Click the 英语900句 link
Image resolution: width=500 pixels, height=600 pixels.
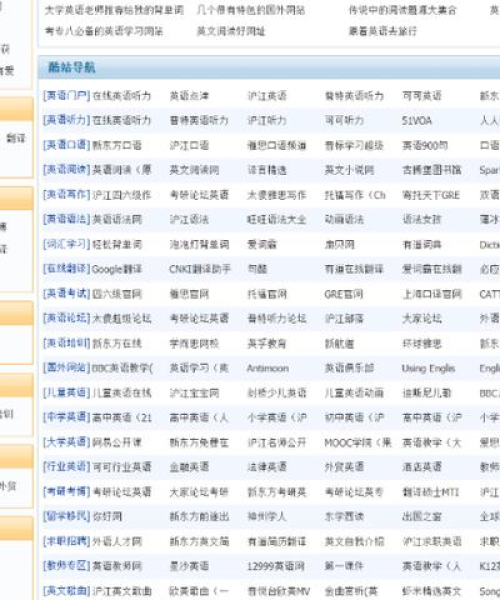coord(425,146)
